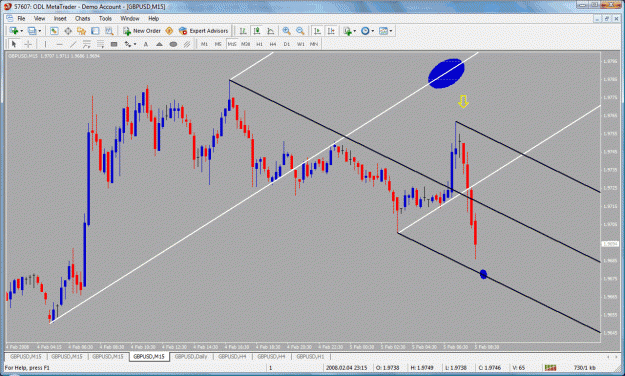Viewport: 625px width, 376px height.
Task: Switch to M1 timeframe
Action: (x=204, y=44)
